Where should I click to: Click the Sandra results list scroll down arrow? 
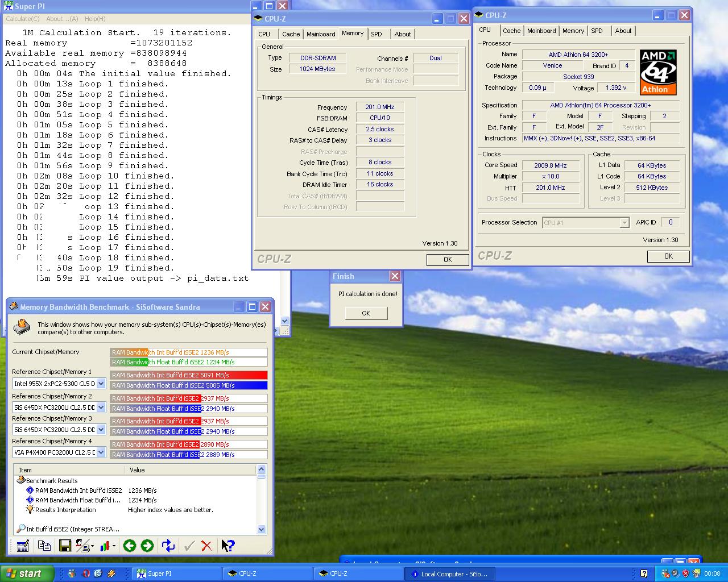tap(262, 529)
